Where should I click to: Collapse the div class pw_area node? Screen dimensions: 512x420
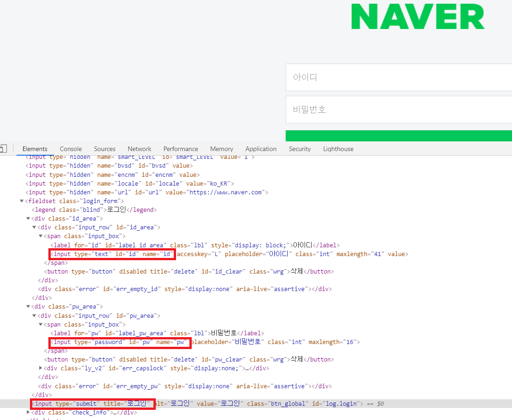28,307
